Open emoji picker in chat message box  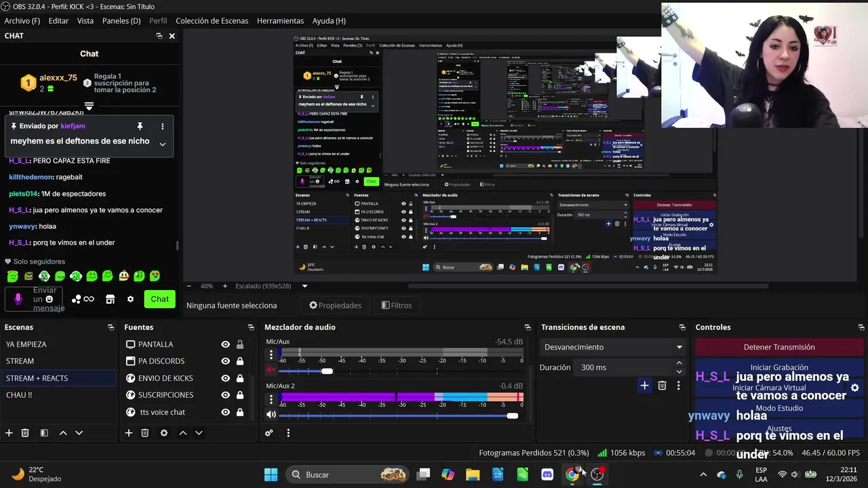click(49, 299)
